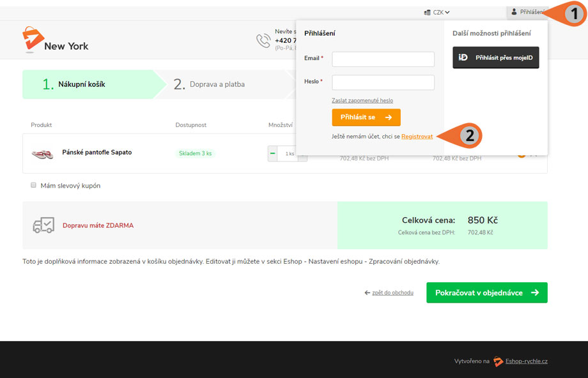
Task: Open the CZK currency dropdown
Action: [437, 12]
